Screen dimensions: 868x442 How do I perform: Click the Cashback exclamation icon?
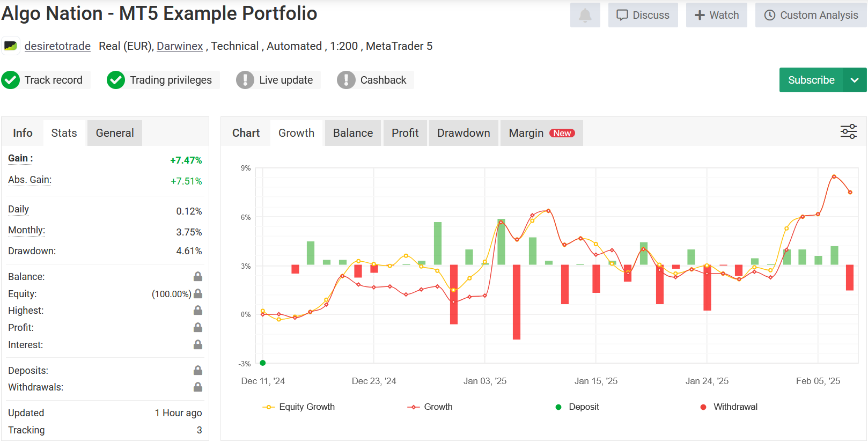346,80
